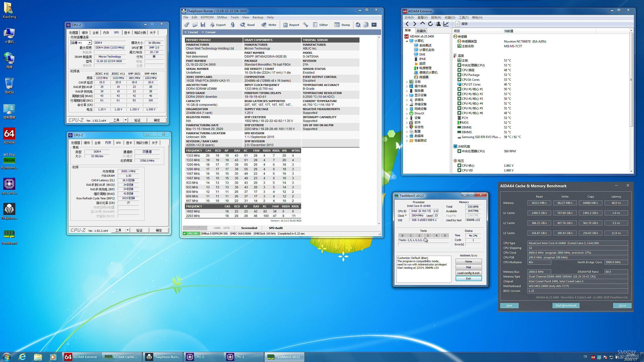This screenshot has height=362, width=644.
Task: Open the RunMemTest Pro desktop icon
Action: (x=9, y=161)
